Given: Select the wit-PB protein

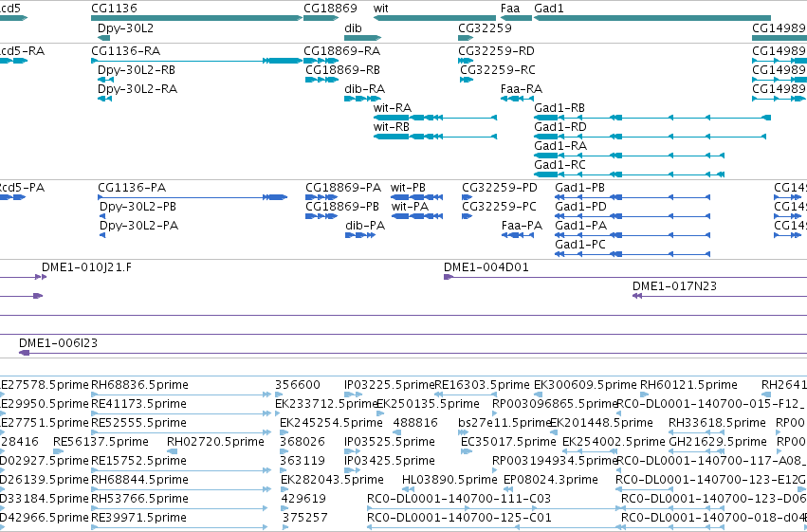Looking at the screenshot, I should pyautogui.click(x=417, y=197).
